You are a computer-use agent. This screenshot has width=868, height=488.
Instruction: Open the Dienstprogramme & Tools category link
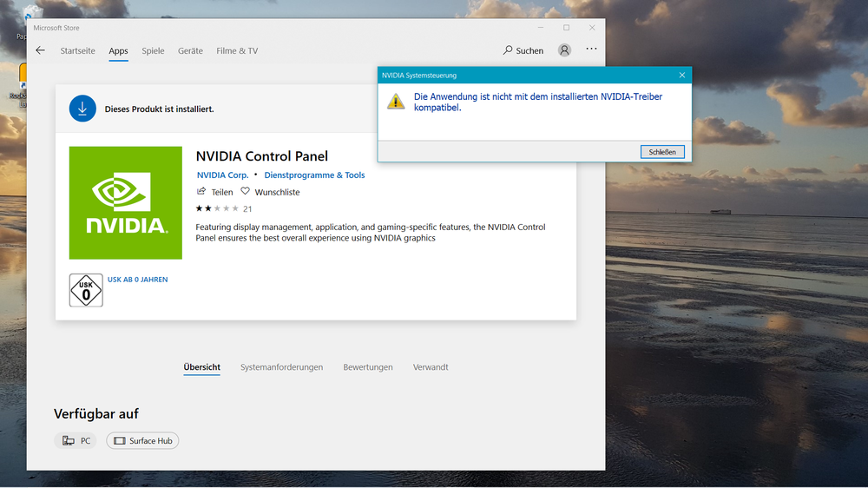click(x=314, y=175)
